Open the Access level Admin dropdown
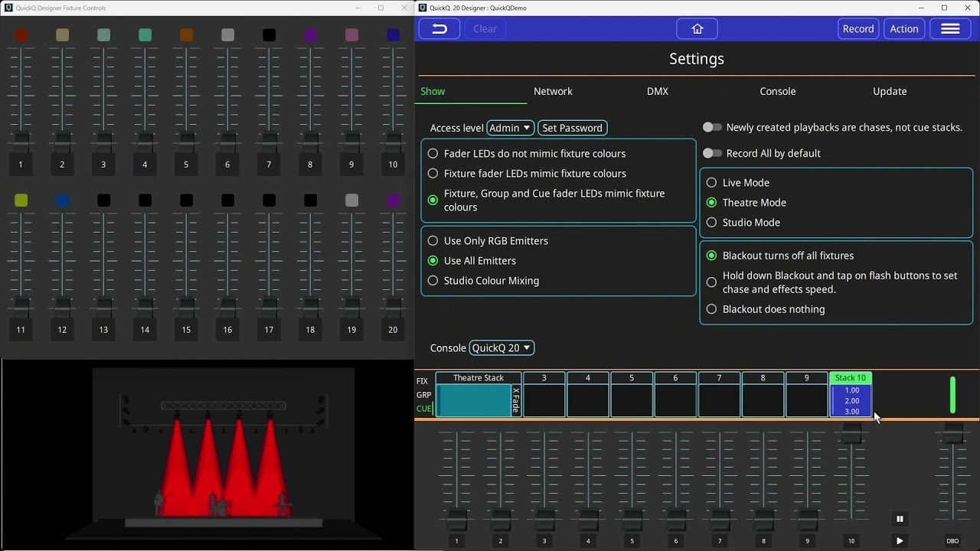 click(510, 128)
